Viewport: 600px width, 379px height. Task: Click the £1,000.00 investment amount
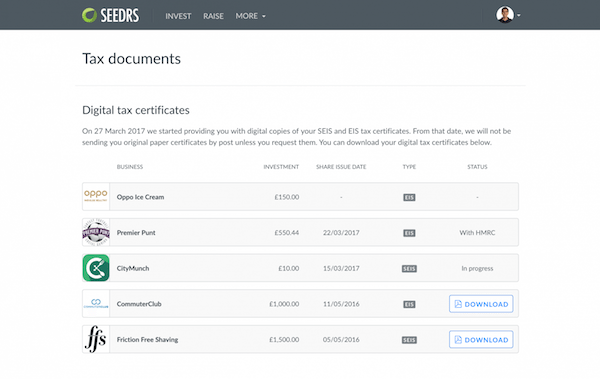[x=284, y=304]
